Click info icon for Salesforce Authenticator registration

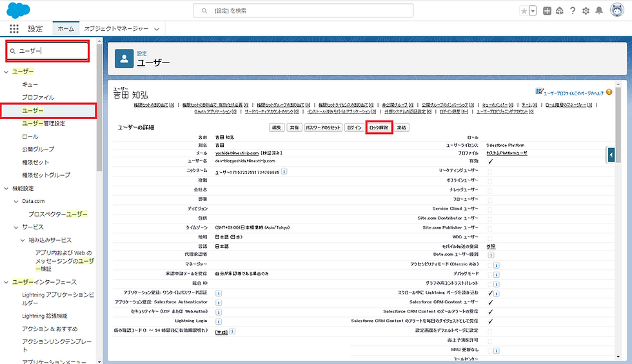[219, 303]
